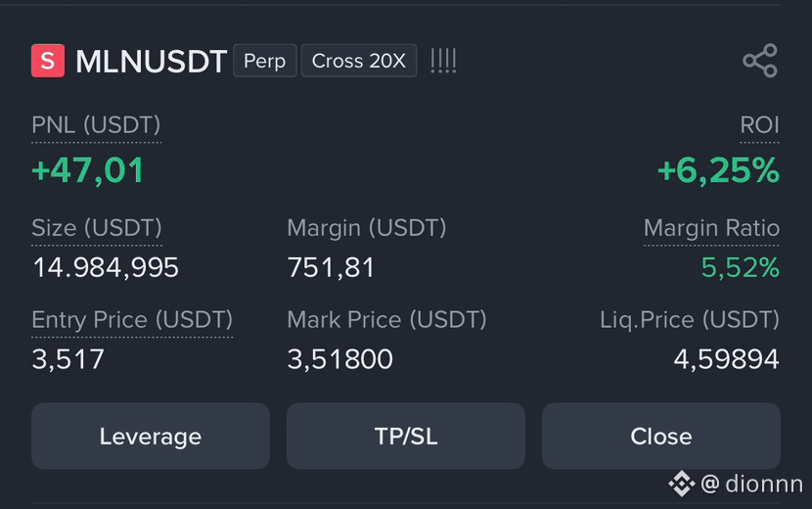
Task: Tap the ROI label for details
Action: coord(759,125)
